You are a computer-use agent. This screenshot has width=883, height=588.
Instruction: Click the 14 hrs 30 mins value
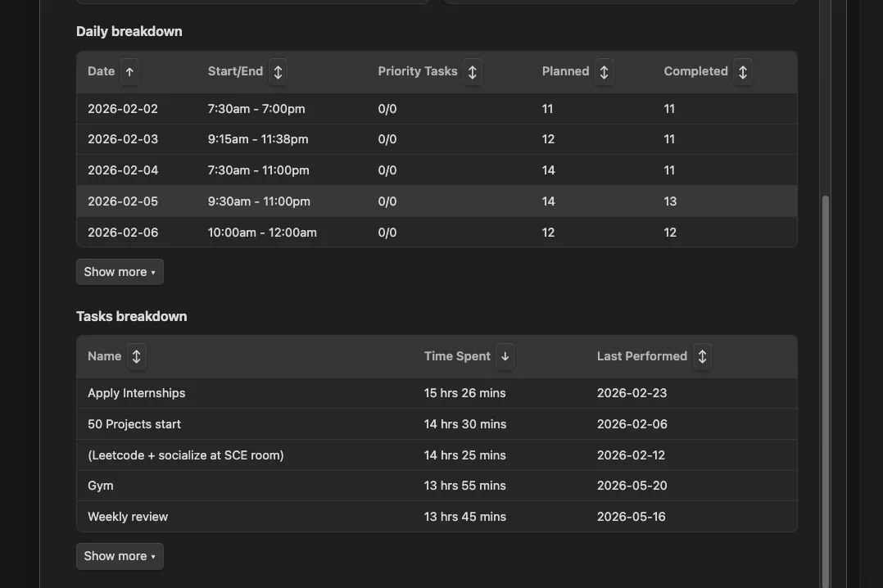465,424
